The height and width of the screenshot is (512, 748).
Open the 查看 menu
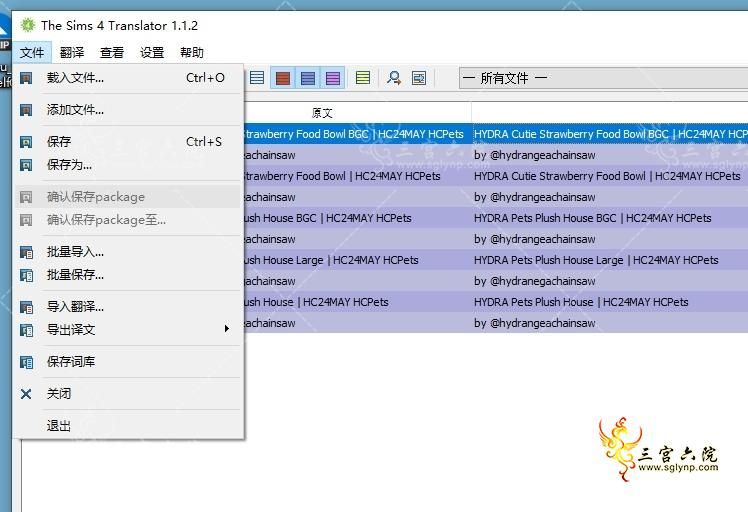tap(112, 52)
